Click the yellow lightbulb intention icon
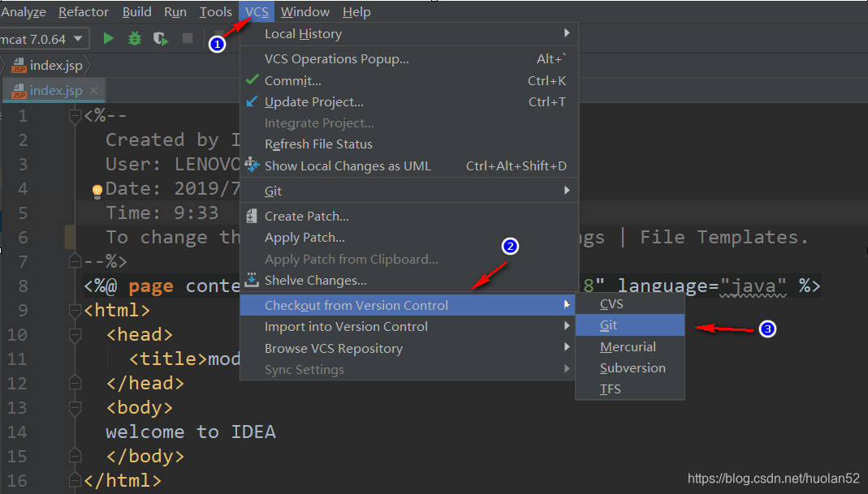The image size is (868, 494). point(97,191)
